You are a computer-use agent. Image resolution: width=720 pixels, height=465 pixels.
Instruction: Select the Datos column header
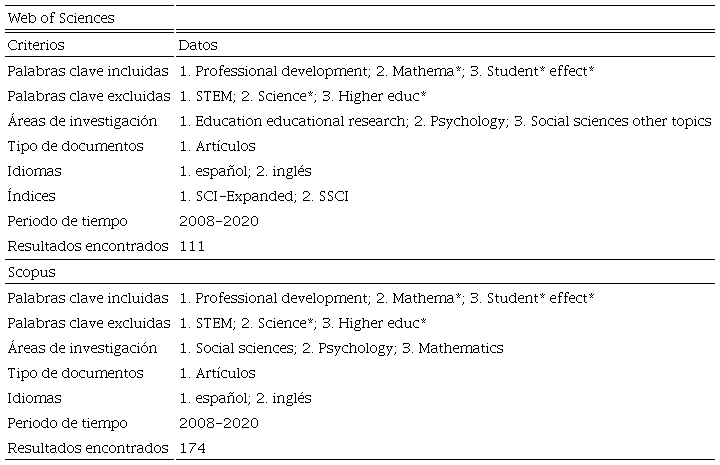click(198, 45)
